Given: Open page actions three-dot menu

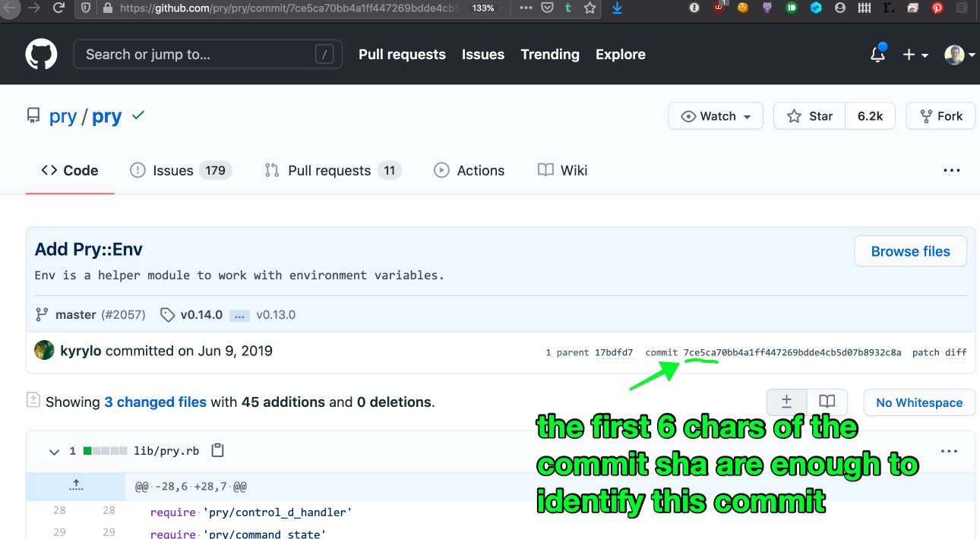Looking at the screenshot, I should [x=526, y=8].
